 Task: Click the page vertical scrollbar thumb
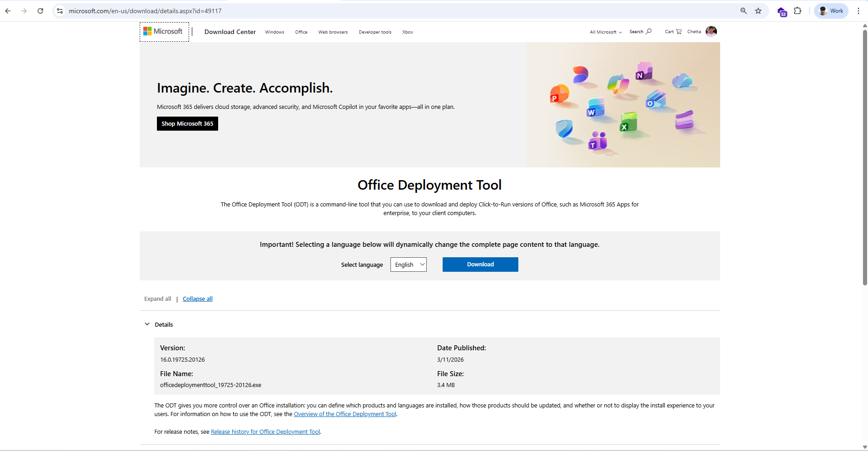tap(865, 157)
